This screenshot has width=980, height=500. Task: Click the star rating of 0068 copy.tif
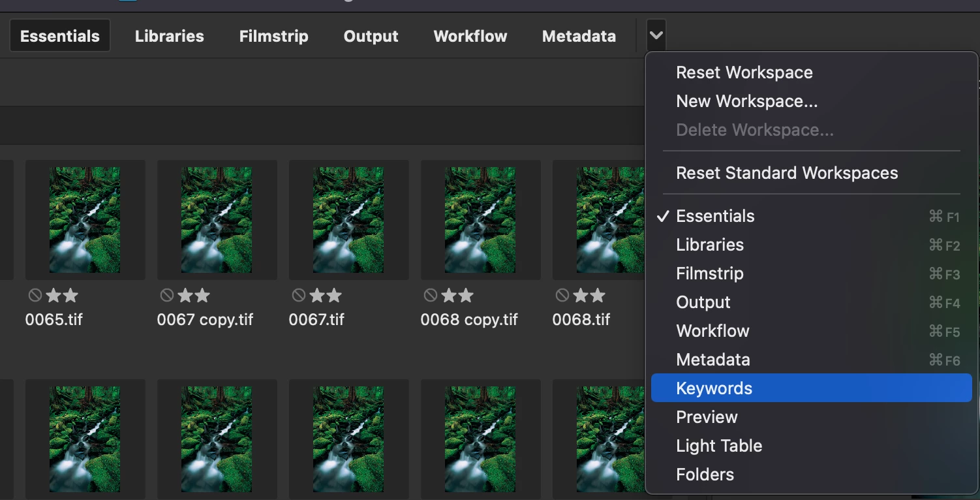457,296
